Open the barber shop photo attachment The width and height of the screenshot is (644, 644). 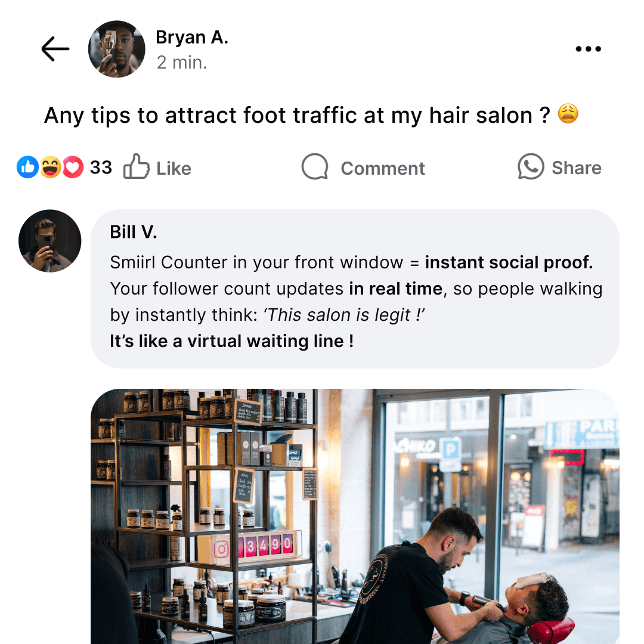pyautogui.click(x=355, y=516)
